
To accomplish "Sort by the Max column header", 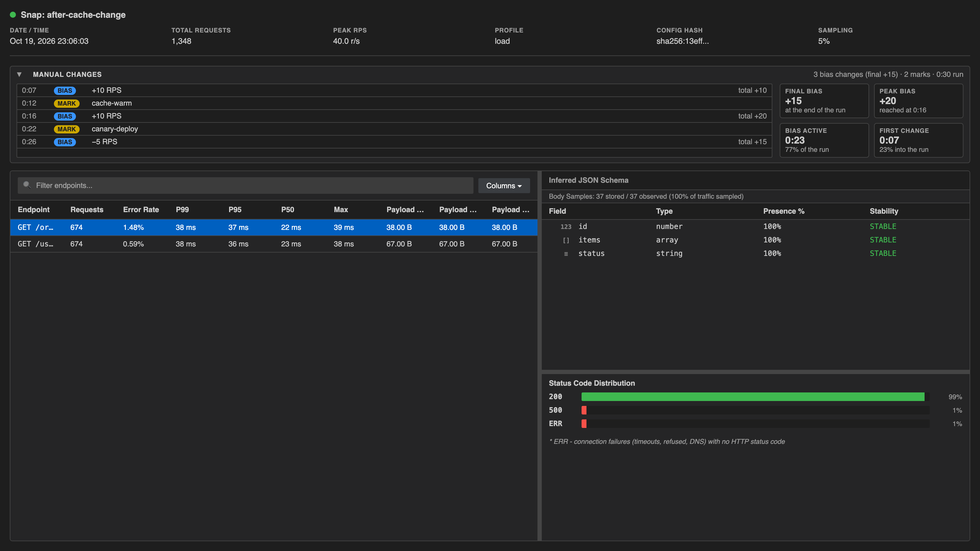I will pos(341,209).
